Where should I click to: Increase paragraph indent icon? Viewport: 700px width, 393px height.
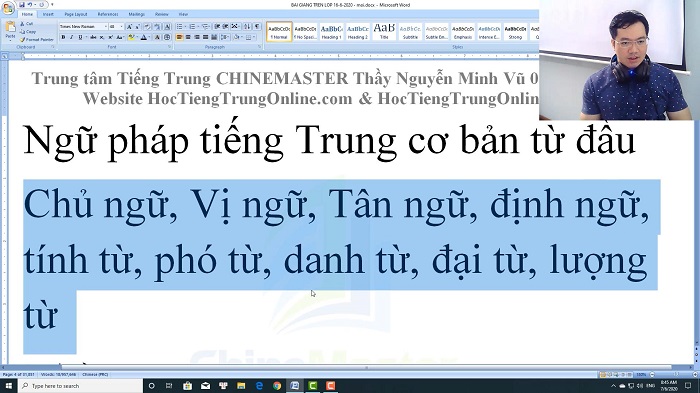pos(225,26)
